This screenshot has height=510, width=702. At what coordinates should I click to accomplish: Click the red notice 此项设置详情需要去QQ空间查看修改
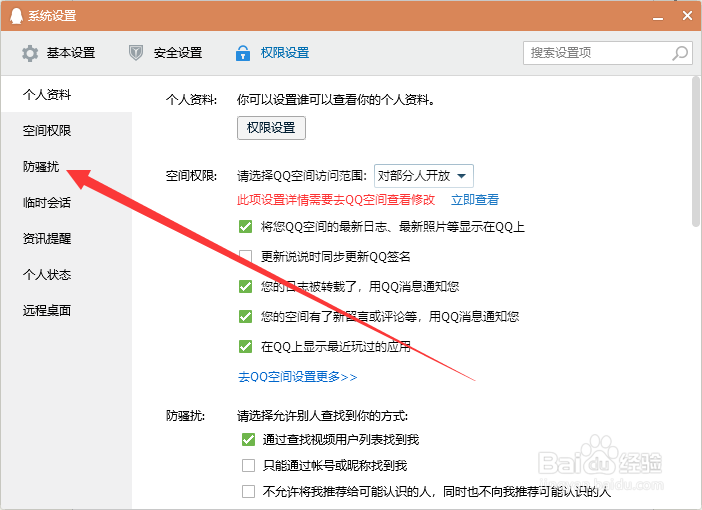pyautogui.click(x=336, y=200)
